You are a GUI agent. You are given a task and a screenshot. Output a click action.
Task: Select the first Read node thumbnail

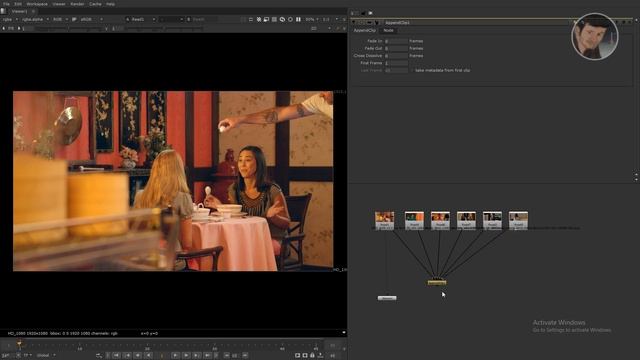click(384, 220)
